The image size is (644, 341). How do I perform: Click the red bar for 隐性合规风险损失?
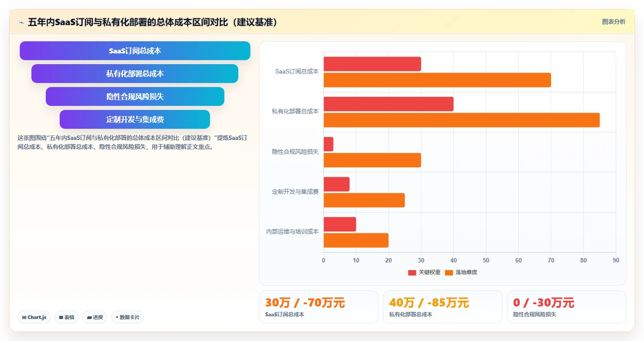[329, 144]
